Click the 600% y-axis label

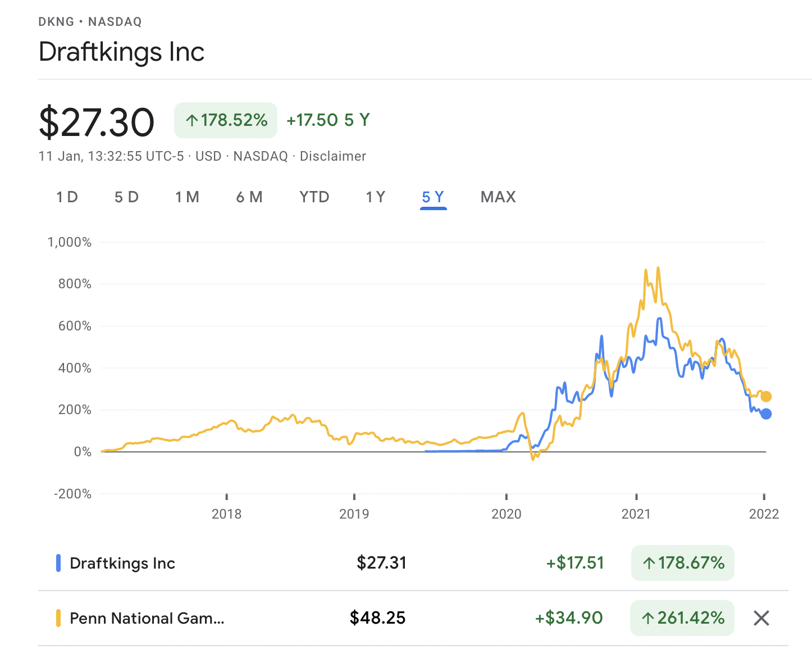(x=75, y=326)
